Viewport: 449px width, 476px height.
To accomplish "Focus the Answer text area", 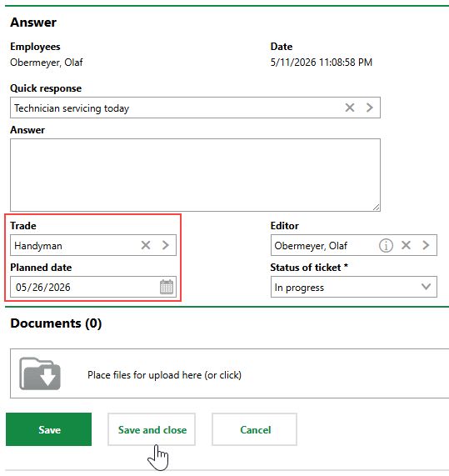I will (195, 175).
